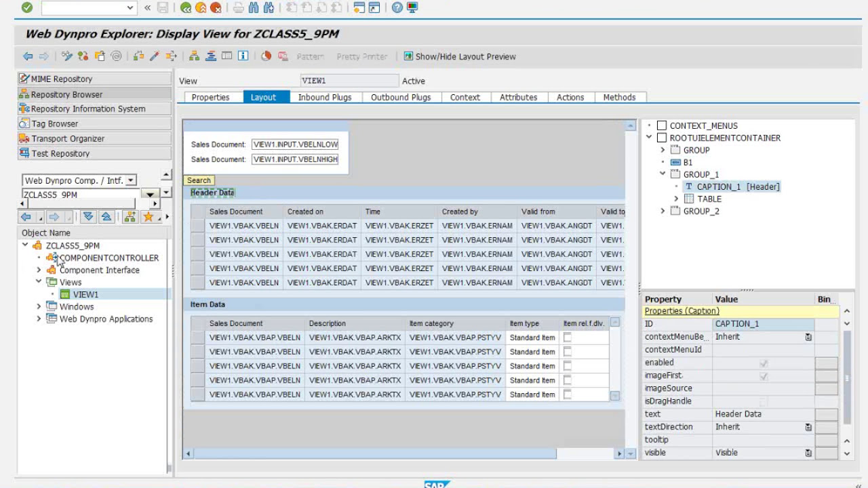The image size is (868, 488).
Task: Click the Display/Change pencil-glasses icon
Action: pos(66,56)
